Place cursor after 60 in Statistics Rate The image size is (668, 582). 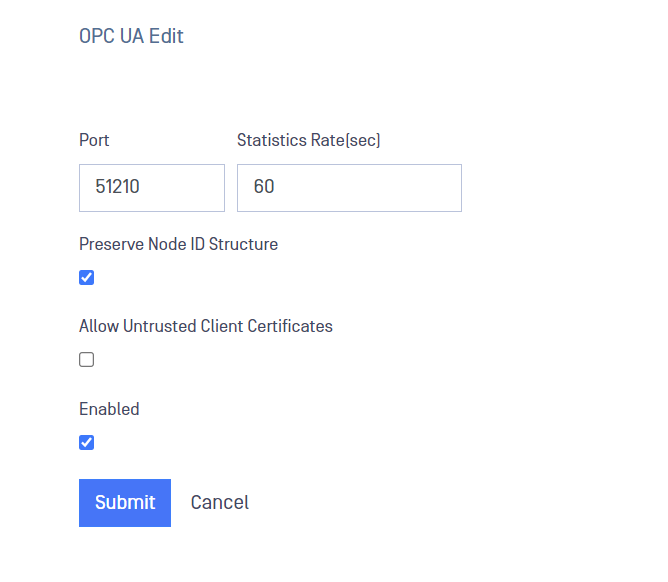(x=276, y=187)
